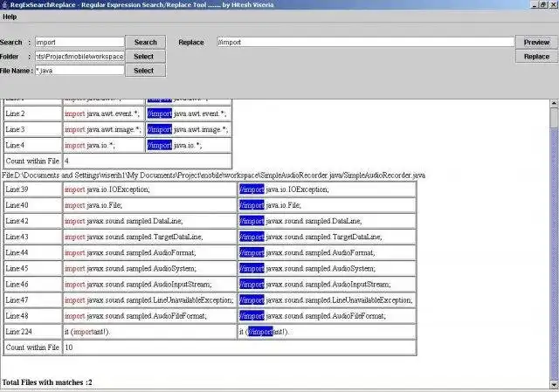This screenshot has width=559, height=392.
Task: Click preview '//import javax.sound.sampled.AudioFileFormat;' cell
Action: point(327,316)
